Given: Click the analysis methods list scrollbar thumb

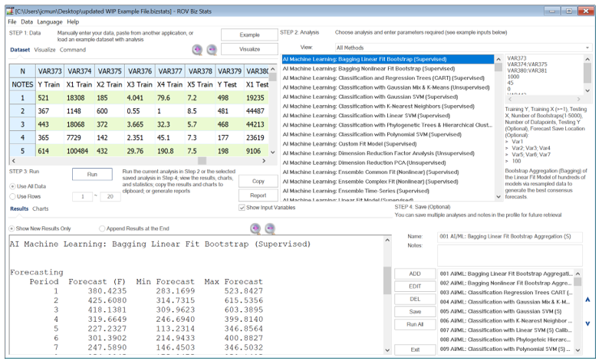Looking at the screenshot, I should pos(498,67).
